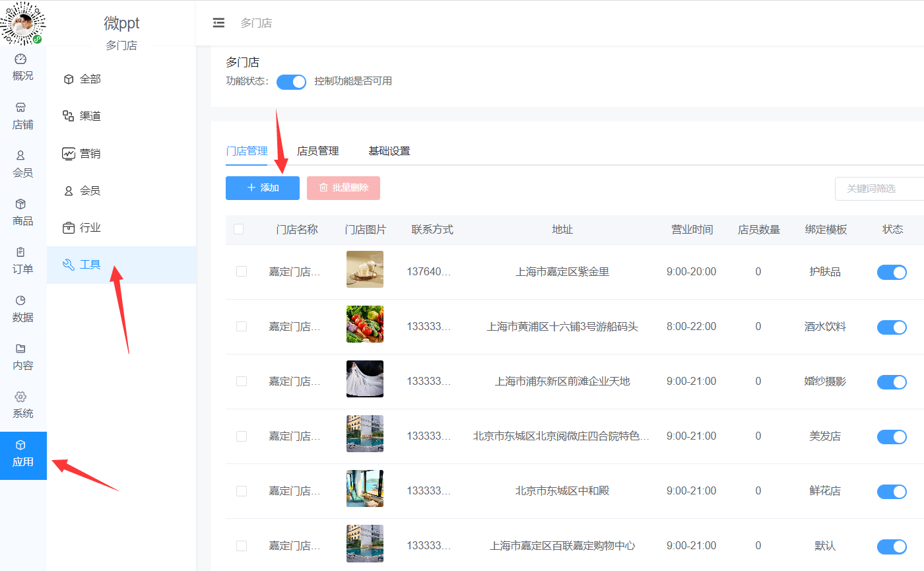The width and height of the screenshot is (924, 571).
Task: Open the wedding dress store thumbnail
Action: [x=365, y=379]
